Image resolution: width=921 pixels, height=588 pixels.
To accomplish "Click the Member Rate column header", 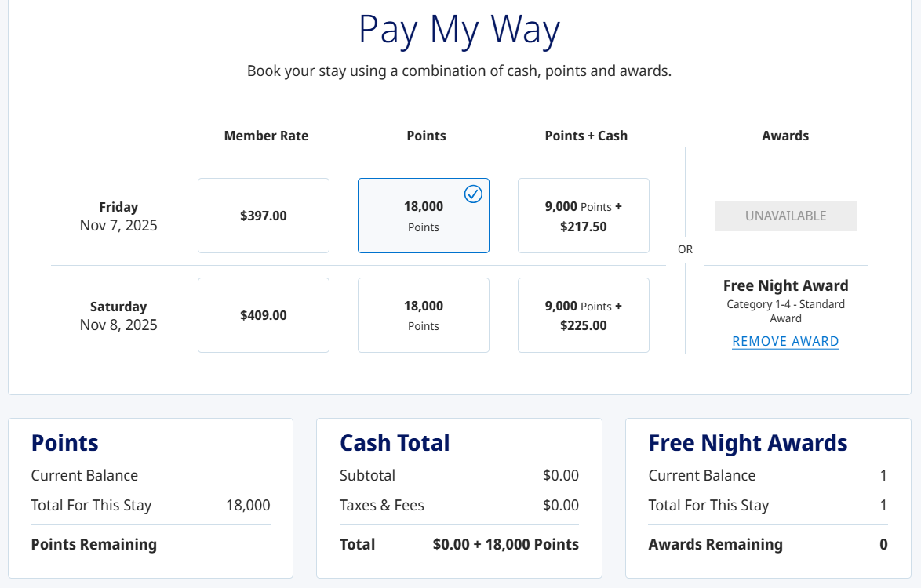I will (x=266, y=136).
